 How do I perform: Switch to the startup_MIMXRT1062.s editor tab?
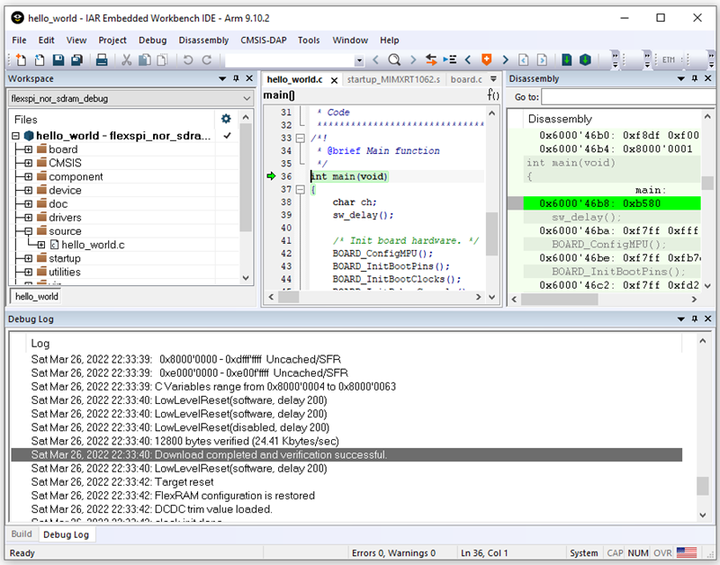coord(394,79)
